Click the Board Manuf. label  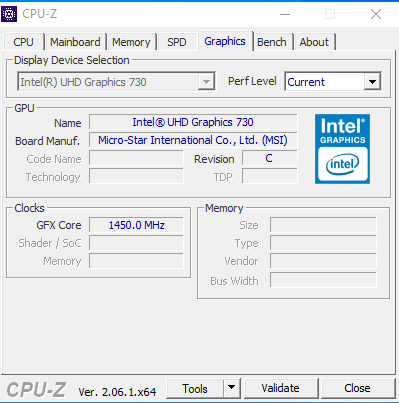[x=48, y=141]
